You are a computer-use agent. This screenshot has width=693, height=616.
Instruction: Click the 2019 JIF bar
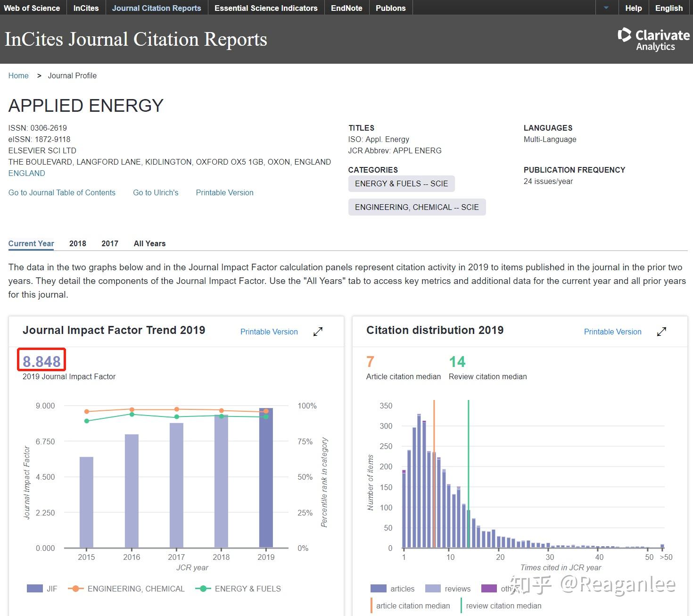(266, 478)
